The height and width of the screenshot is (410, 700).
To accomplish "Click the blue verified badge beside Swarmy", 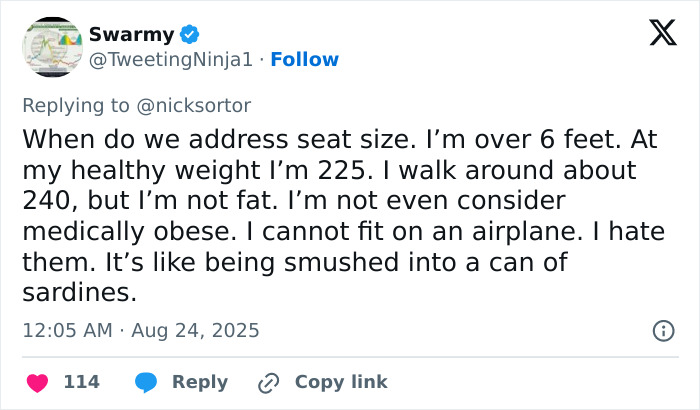I will 190,35.
